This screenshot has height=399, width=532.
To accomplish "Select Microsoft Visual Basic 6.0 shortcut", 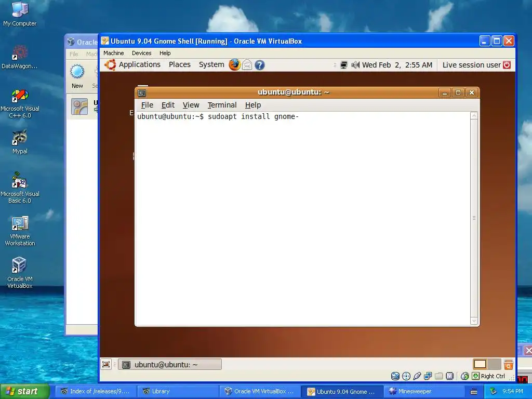I will tap(20, 188).
